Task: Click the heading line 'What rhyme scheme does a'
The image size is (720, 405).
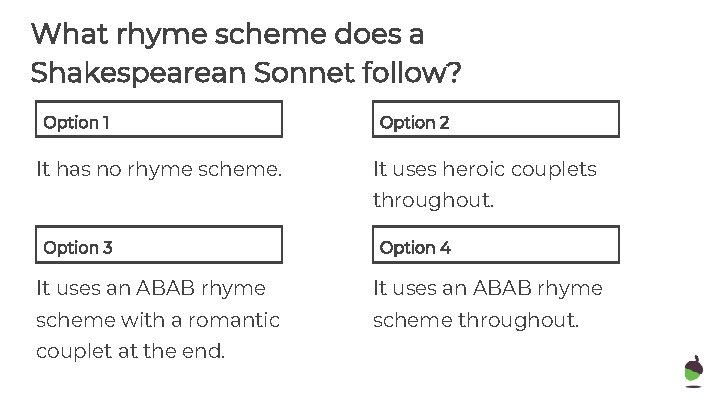Action: click(x=227, y=35)
